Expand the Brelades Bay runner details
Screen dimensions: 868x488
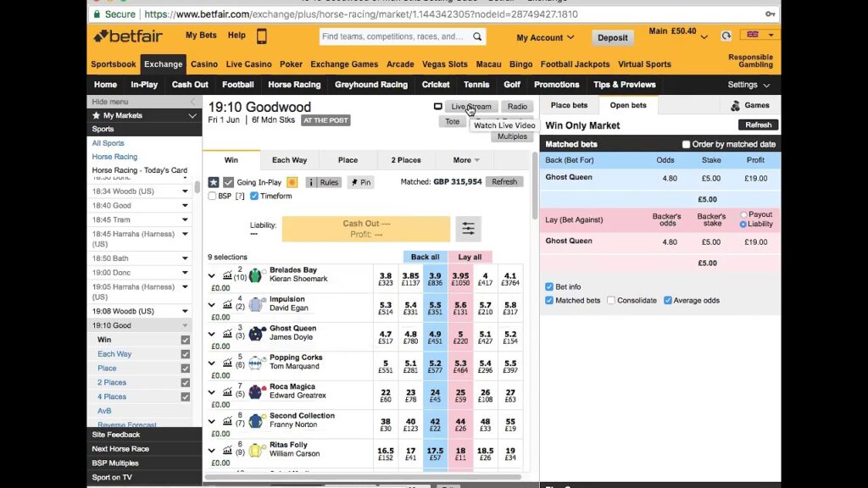tap(211, 275)
